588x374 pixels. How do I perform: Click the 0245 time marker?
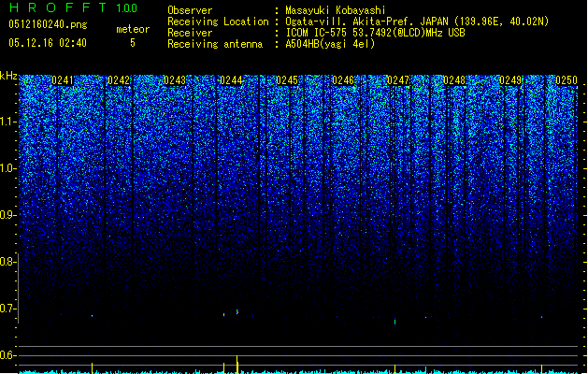[287, 80]
